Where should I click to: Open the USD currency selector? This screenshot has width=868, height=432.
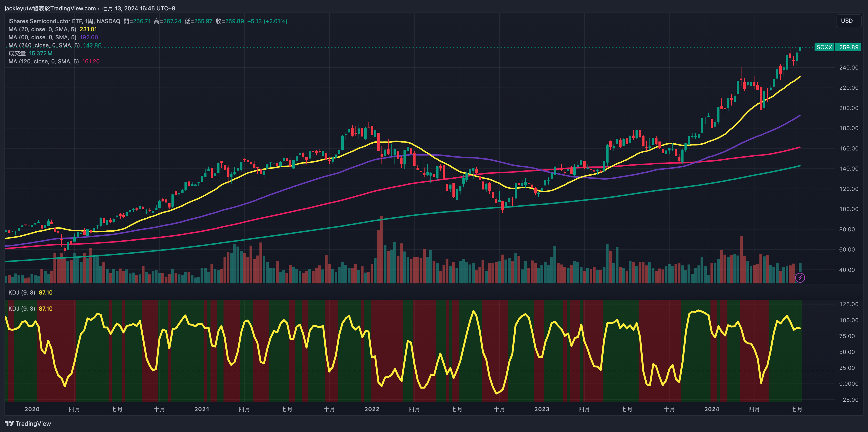[x=848, y=21]
